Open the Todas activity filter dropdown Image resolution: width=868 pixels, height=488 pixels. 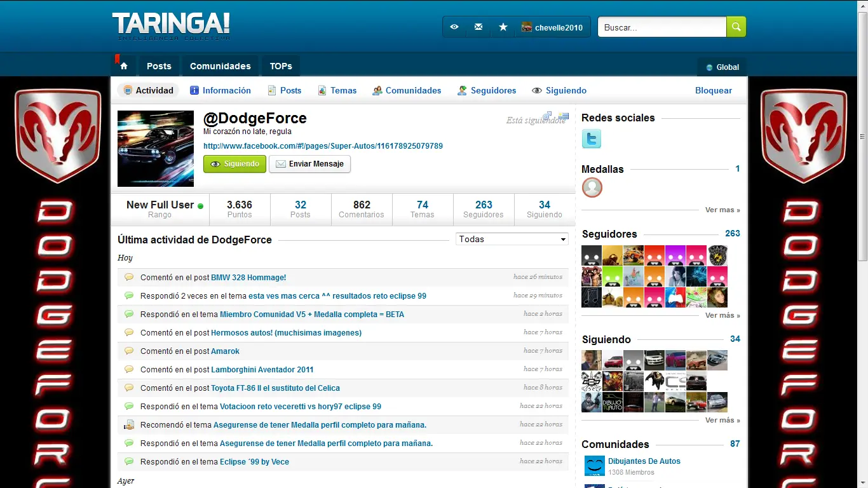(x=512, y=240)
